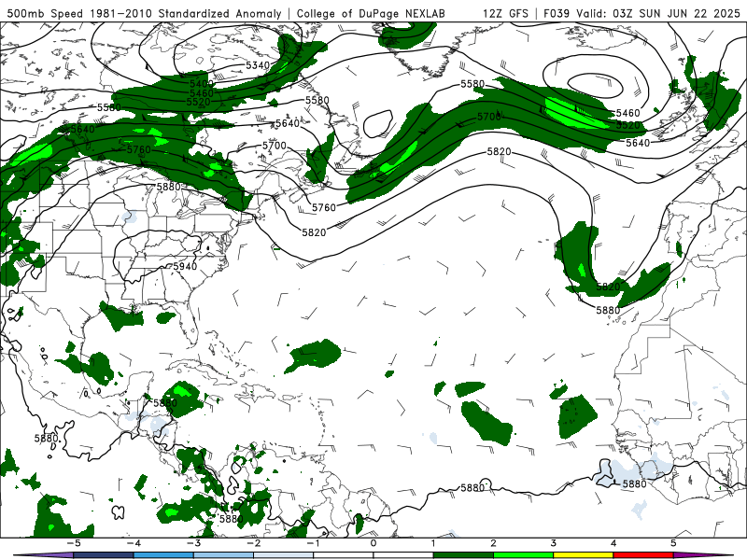This screenshot has width=747, height=560.
Task: Click the 5880 label near the Canary Islands
Action: tap(608, 311)
